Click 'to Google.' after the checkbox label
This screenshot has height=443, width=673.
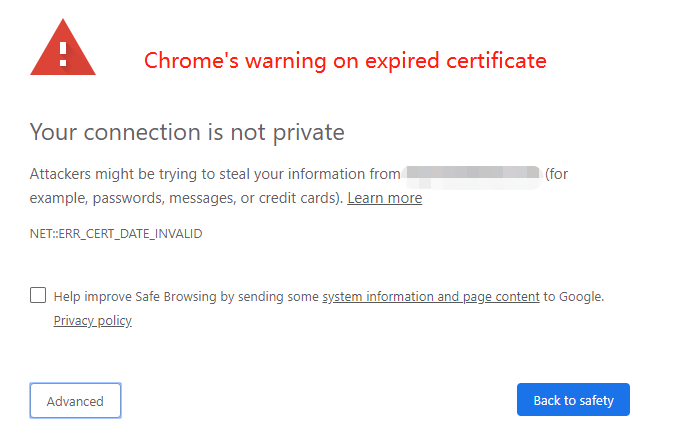574,296
